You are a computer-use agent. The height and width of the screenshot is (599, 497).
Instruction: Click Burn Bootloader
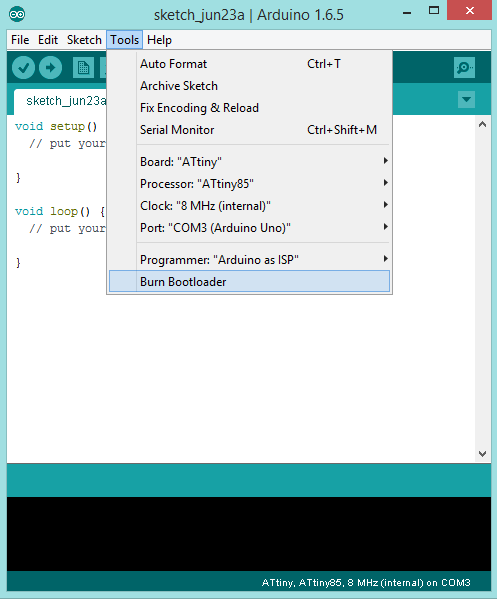point(249,282)
